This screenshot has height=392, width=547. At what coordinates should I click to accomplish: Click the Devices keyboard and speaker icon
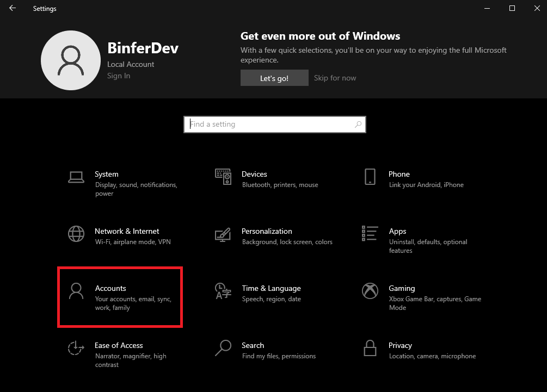tap(223, 177)
